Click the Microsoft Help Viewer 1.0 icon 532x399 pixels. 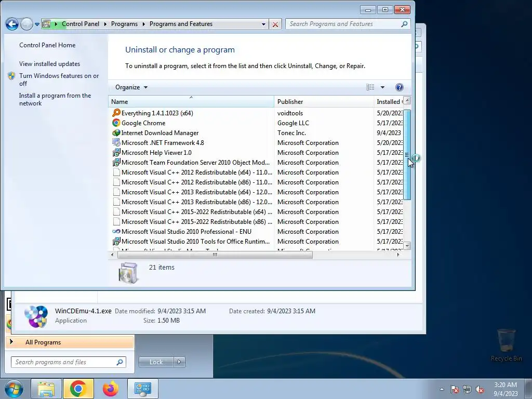click(116, 152)
